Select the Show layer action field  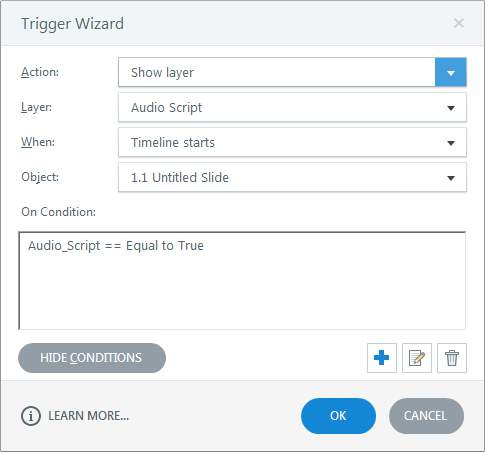277,72
